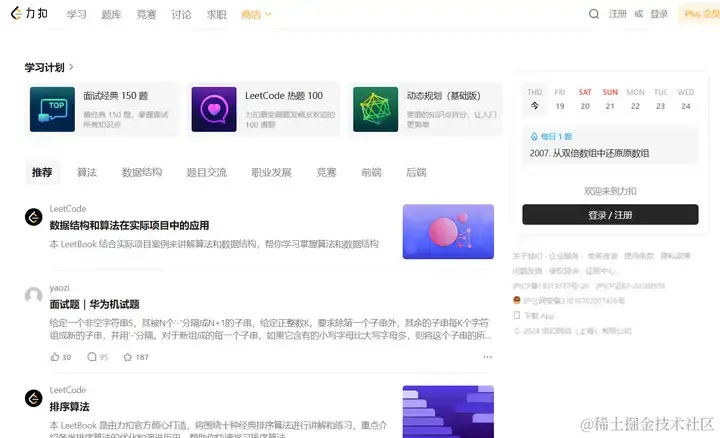
Task: Click the LeetCode author name above 数据结构 post
Action: (x=68, y=208)
